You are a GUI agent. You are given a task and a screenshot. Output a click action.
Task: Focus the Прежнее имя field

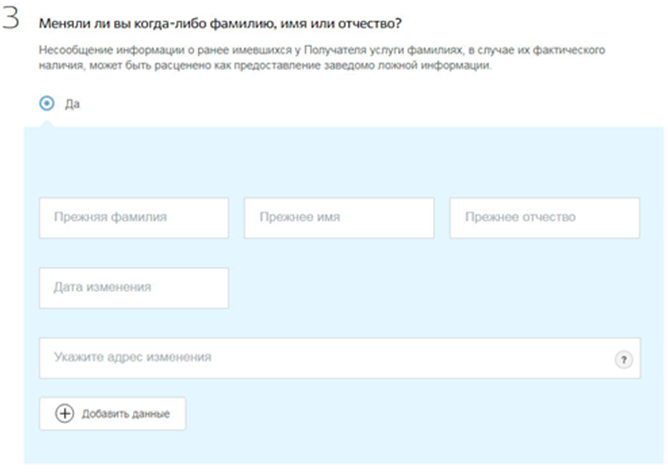point(339,218)
